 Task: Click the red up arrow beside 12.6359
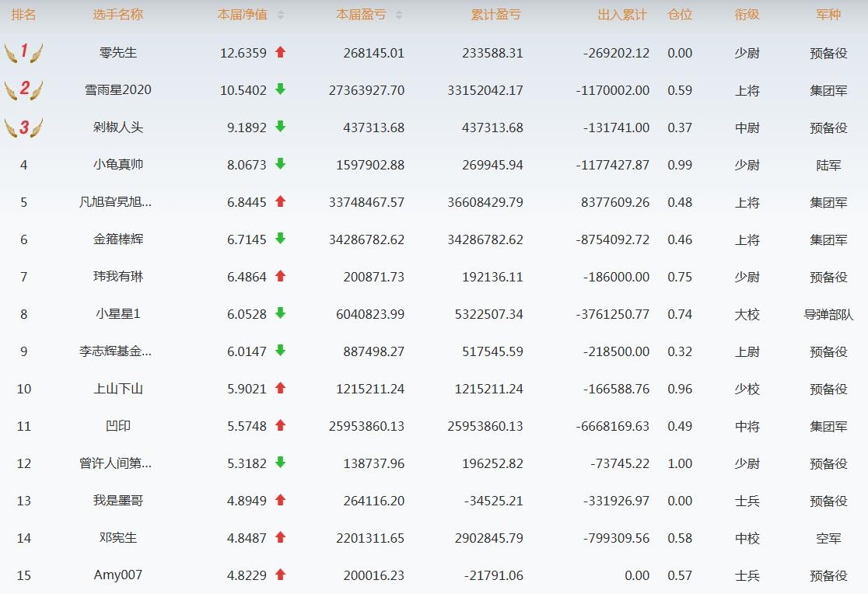click(x=281, y=53)
